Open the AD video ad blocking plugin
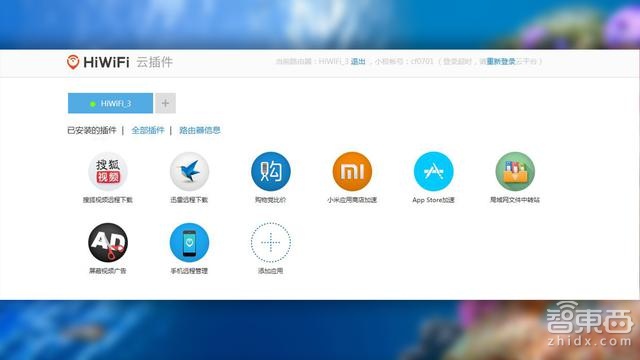Image resolution: width=640 pixels, height=360 pixels. [x=108, y=242]
